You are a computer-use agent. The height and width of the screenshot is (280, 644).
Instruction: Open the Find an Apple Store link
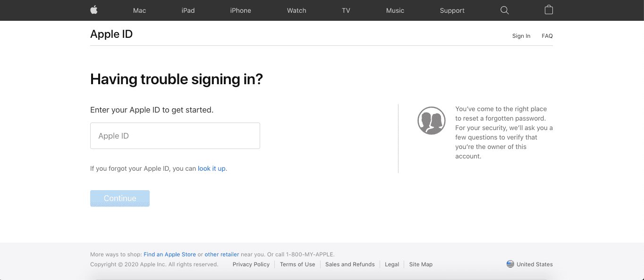[170, 254]
